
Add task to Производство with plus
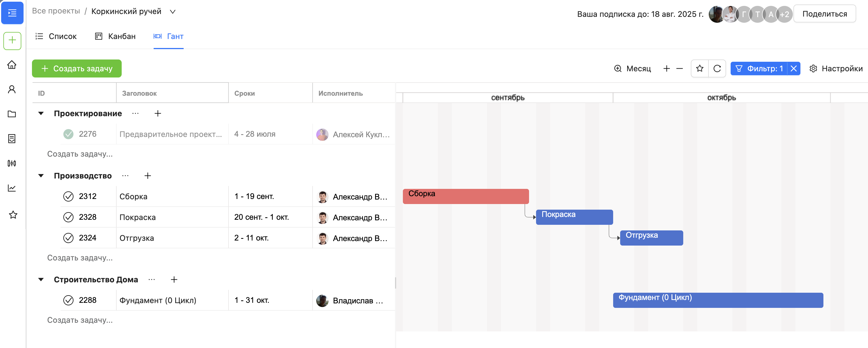tap(147, 176)
